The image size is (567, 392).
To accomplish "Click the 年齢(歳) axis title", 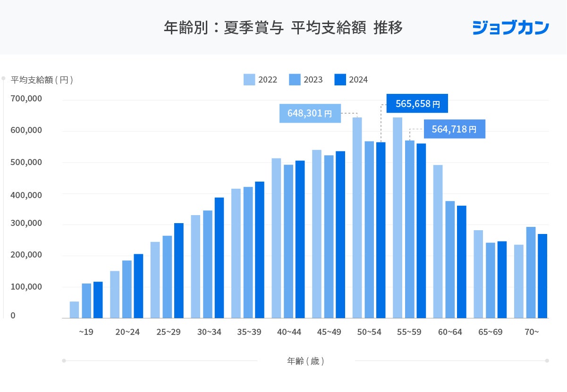I will 305,361.
